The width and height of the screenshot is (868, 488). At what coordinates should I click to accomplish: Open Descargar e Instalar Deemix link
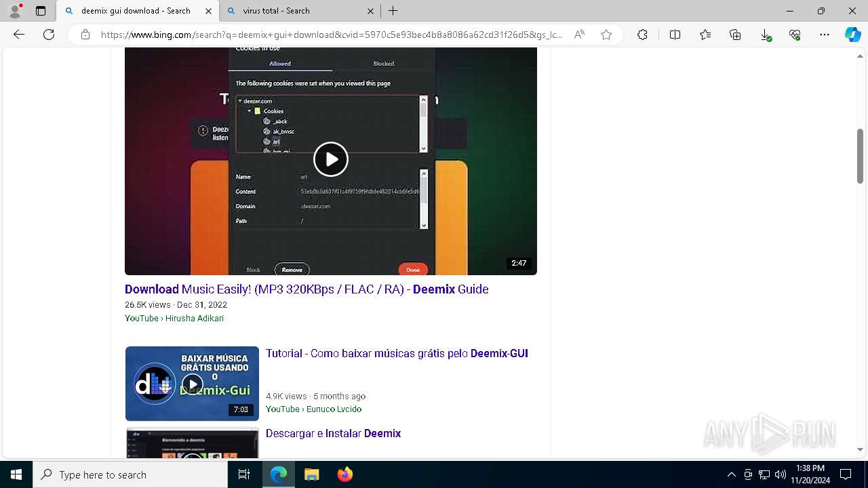coord(333,434)
